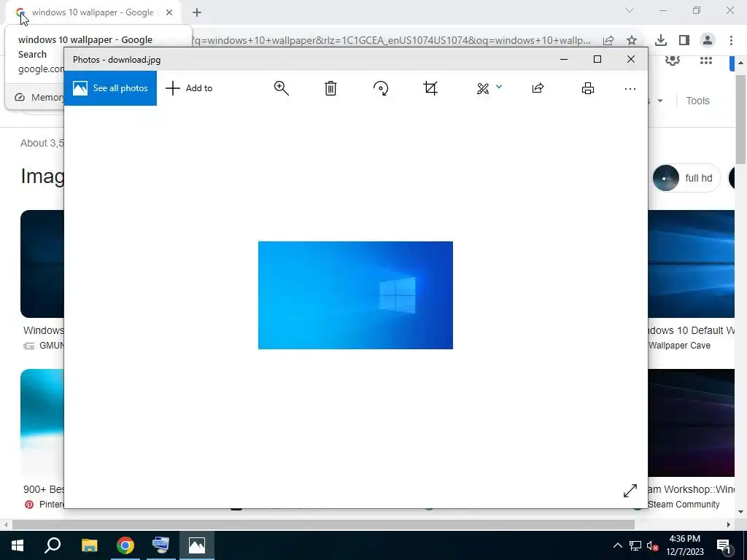Image resolution: width=747 pixels, height=560 pixels.
Task: Open the notification center icon
Action: click(724, 546)
